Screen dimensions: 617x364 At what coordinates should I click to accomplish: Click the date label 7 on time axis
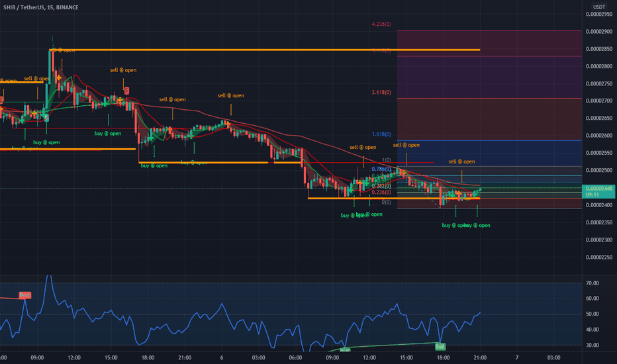(x=516, y=357)
